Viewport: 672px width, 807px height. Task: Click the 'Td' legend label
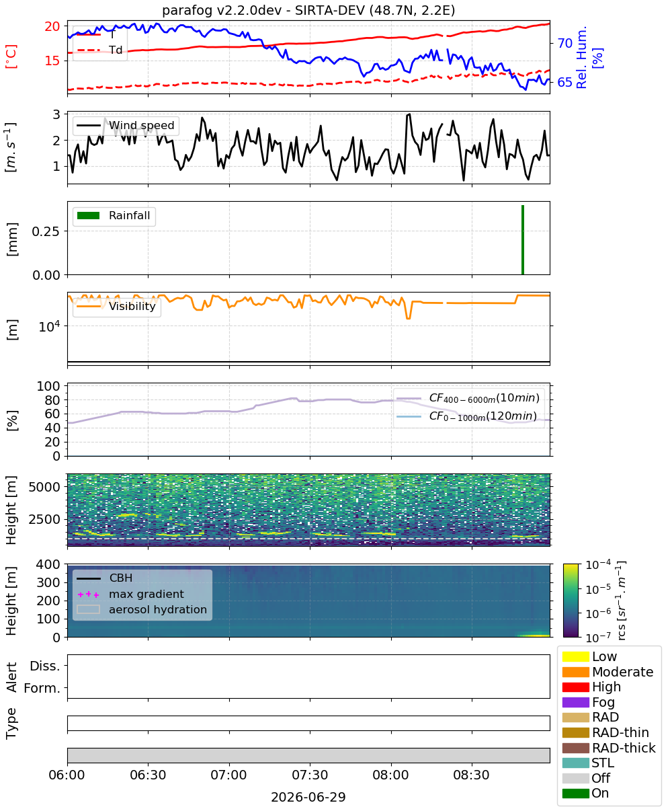click(x=116, y=50)
